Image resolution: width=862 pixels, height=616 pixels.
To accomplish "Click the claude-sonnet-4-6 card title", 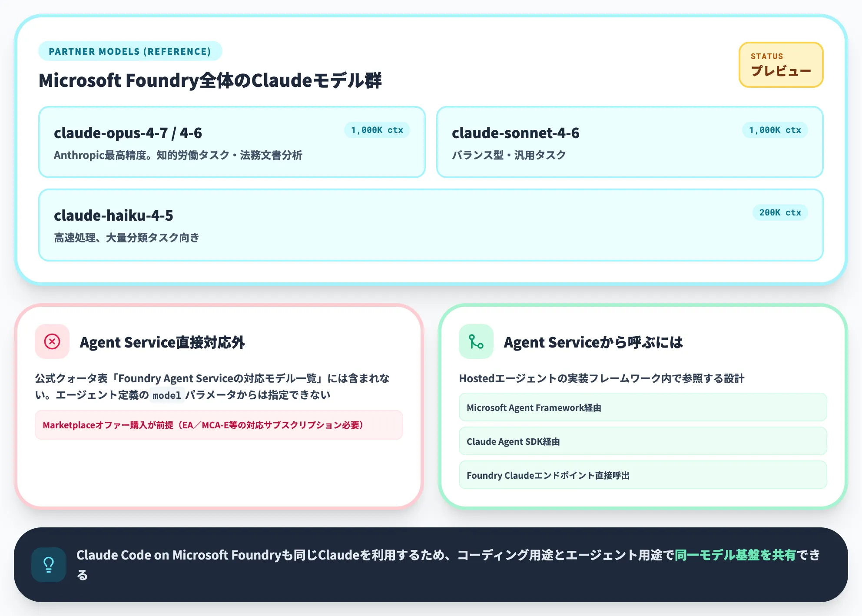I will pos(515,132).
